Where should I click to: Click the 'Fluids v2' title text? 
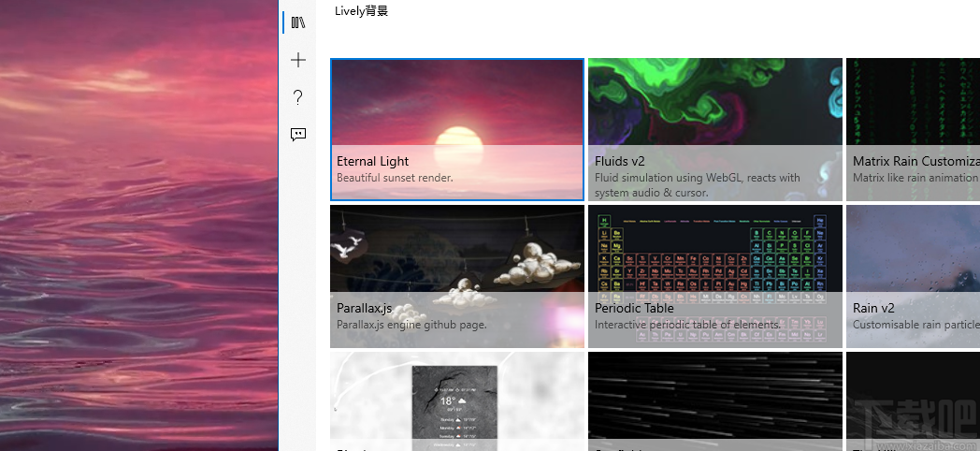pos(619,161)
